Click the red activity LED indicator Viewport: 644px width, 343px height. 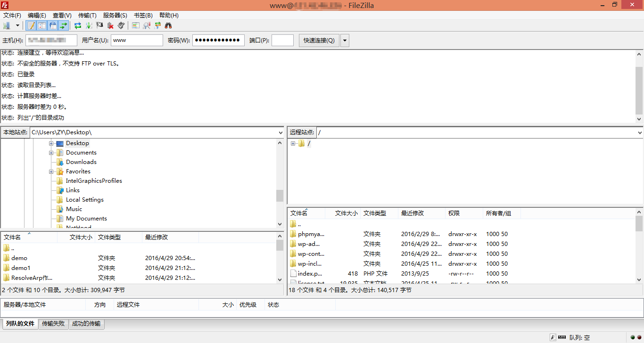point(639,337)
